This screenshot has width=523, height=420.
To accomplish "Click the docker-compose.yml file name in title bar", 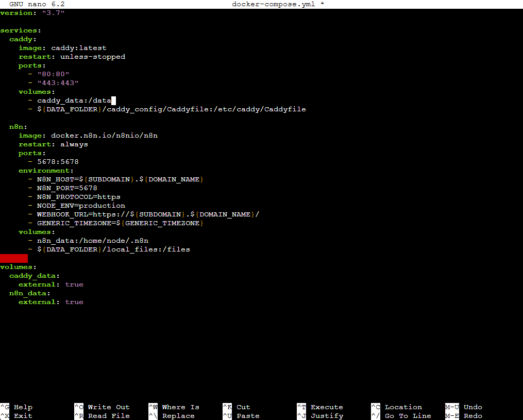I will coord(273,4).
